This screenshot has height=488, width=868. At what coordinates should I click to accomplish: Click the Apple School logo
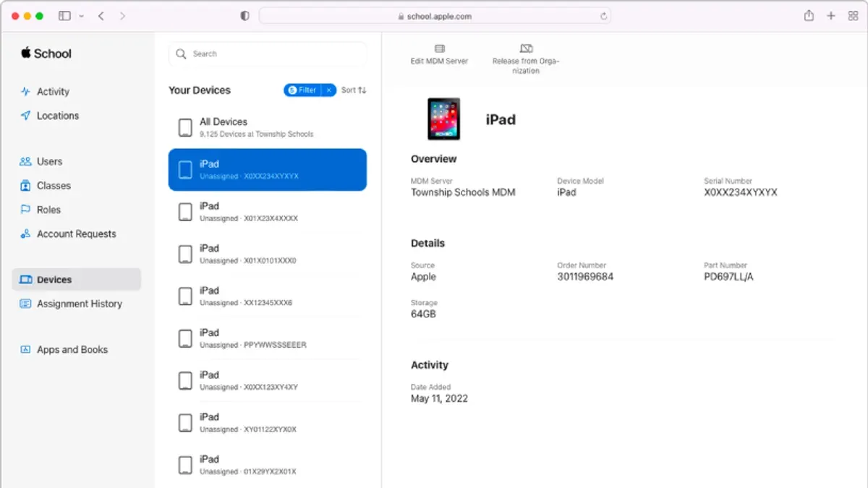tap(46, 53)
